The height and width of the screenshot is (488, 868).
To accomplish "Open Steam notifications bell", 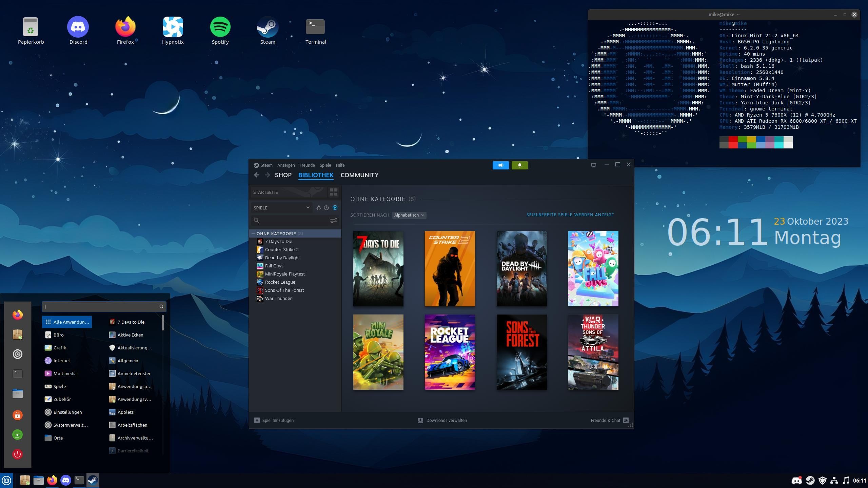I will tap(519, 165).
